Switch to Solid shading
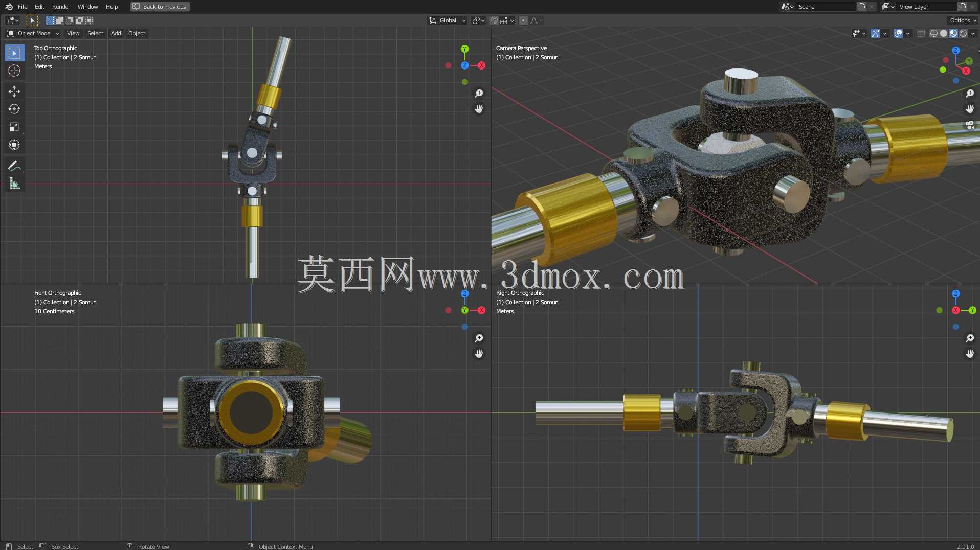 pos(944,33)
